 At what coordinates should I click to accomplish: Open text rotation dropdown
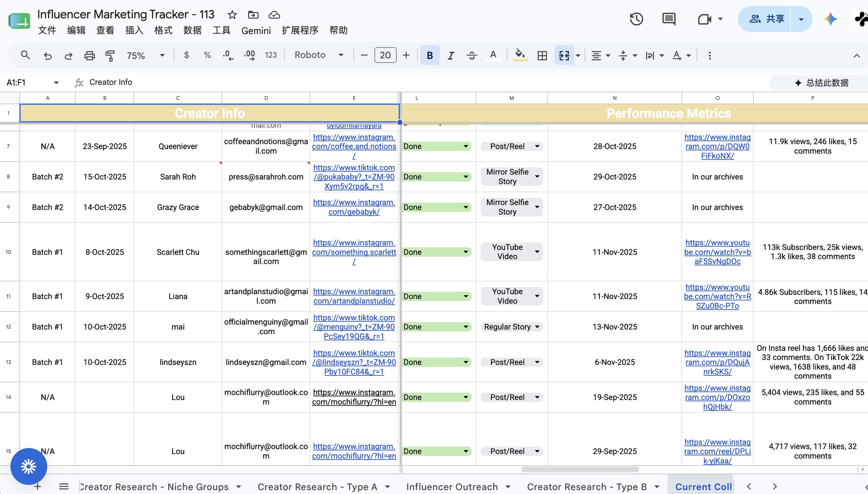[682, 56]
